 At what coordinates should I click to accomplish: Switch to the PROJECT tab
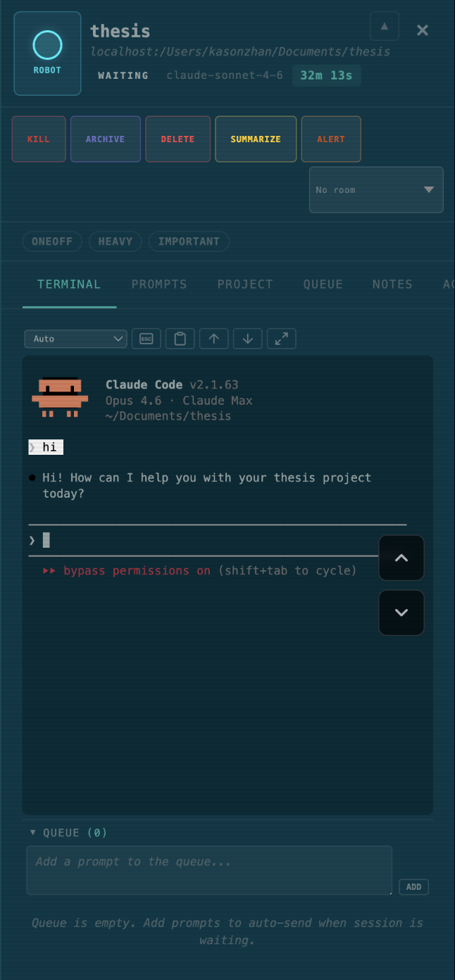click(x=245, y=284)
